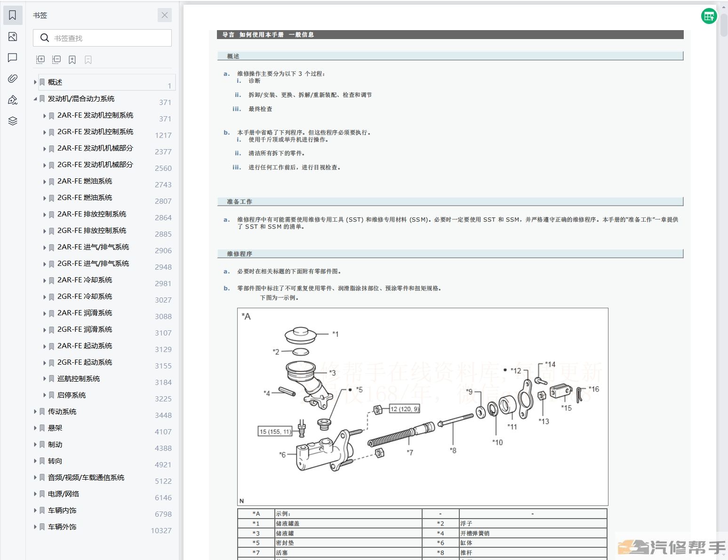The image size is (728, 560).
Task: Click the add bookmark icon
Action: 72,60
